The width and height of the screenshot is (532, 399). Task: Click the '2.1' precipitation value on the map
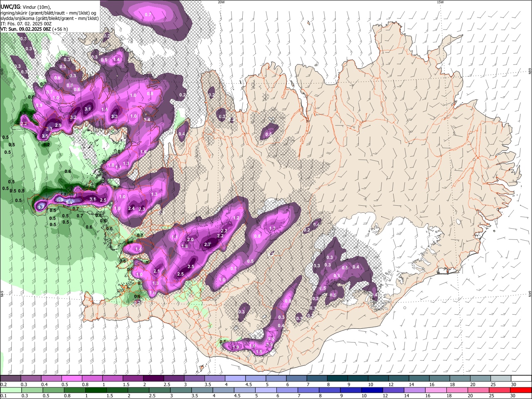click(x=156, y=271)
